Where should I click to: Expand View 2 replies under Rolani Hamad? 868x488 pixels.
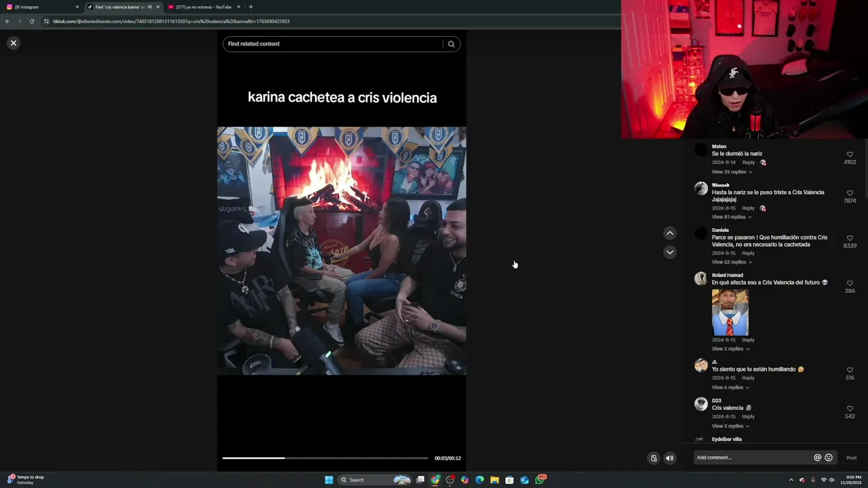pyautogui.click(x=730, y=348)
